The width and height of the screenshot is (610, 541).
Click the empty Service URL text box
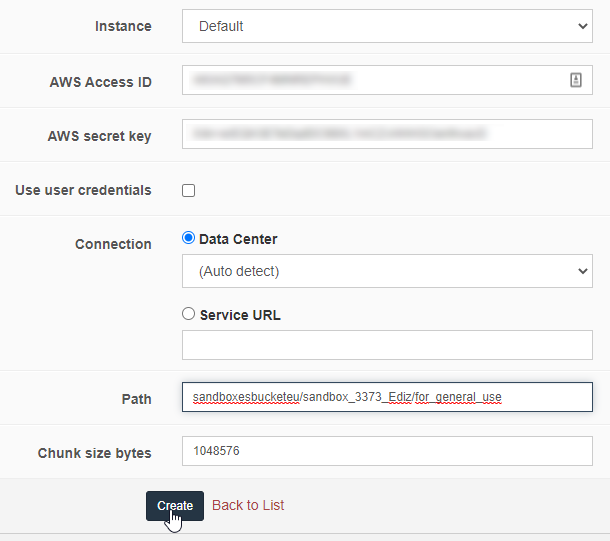[x=386, y=345]
